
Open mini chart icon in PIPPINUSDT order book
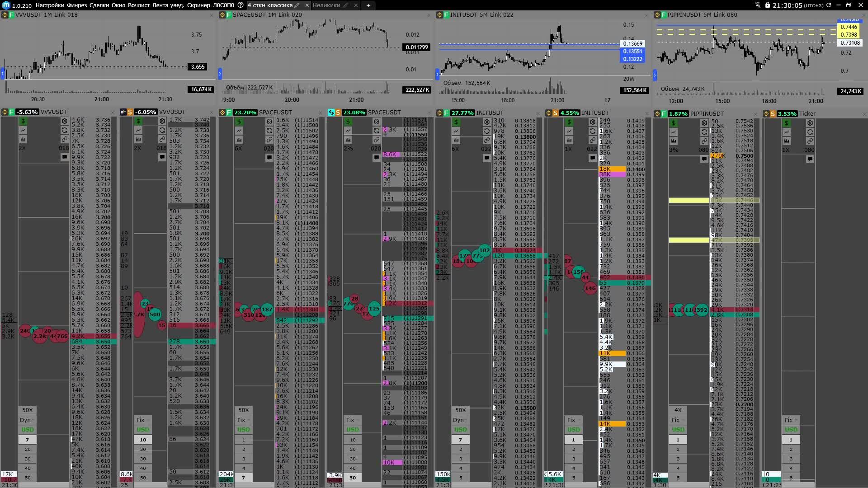click(674, 132)
